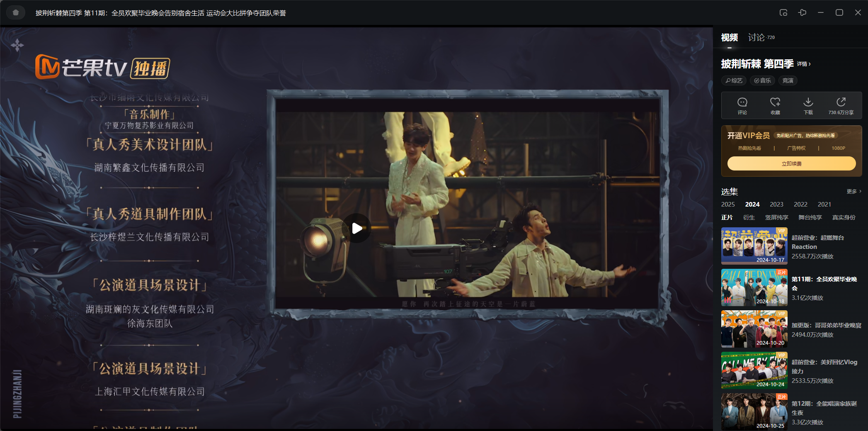Screen dimensions: 868x431
Task: Play the video with the center play button
Action: click(x=356, y=228)
